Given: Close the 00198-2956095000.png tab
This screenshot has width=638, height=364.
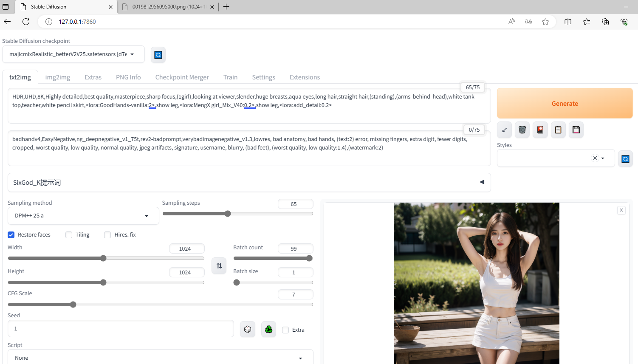Looking at the screenshot, I should 212,7.
